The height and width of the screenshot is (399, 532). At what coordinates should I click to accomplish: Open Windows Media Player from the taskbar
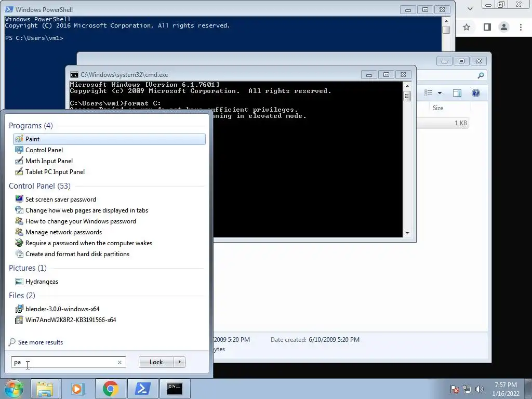click(77, 389)
